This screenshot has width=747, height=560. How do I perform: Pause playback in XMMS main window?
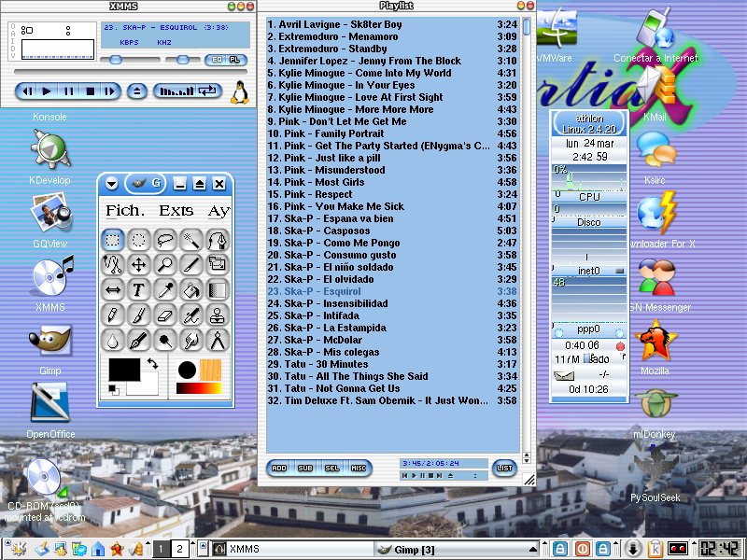tap(68, 91)
